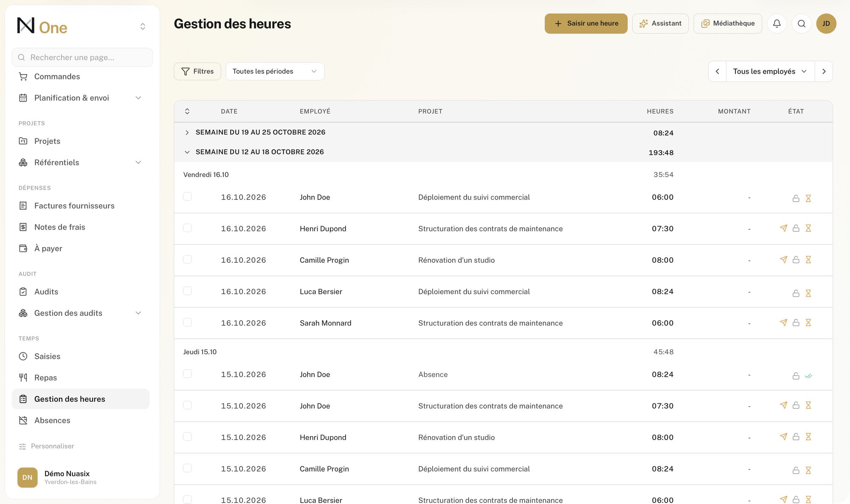The image size is (850, 504).
Task: Click the Nuasix One logo
Action: [x=42, y=26]
